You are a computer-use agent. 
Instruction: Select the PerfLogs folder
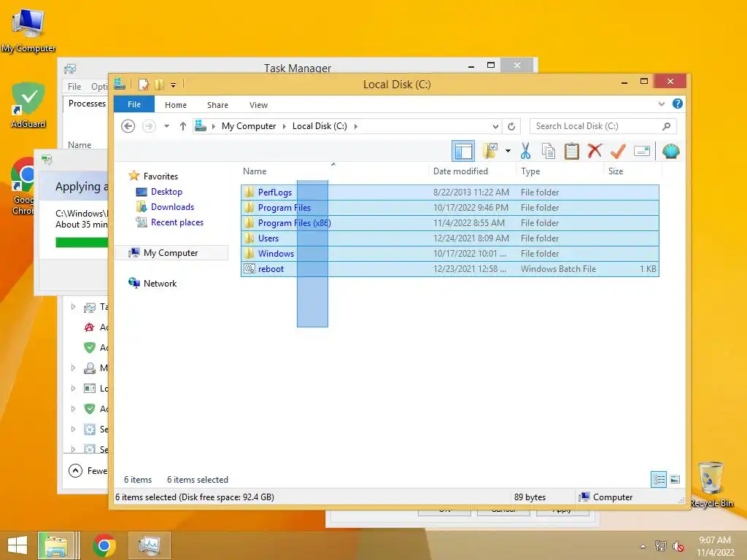click(x=449, y=192)
